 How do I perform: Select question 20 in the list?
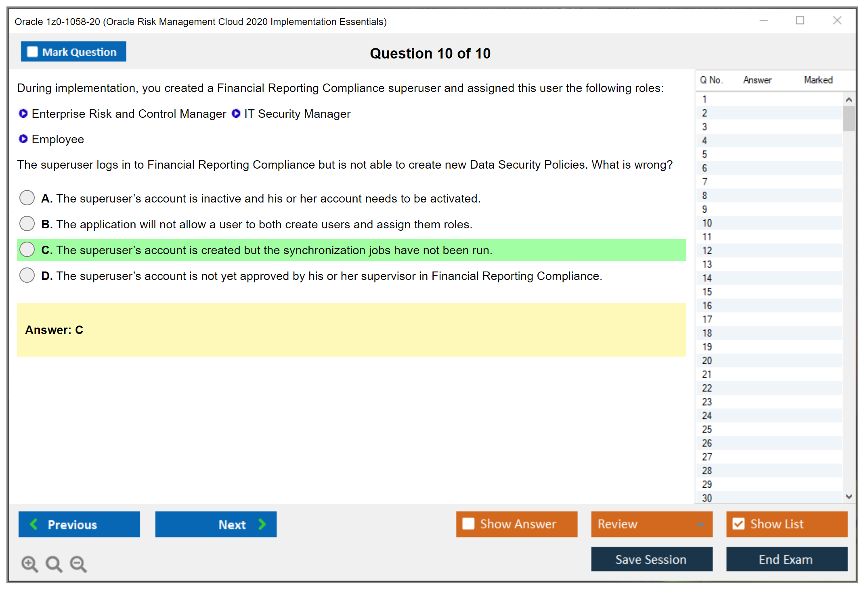tap(769, 361)
